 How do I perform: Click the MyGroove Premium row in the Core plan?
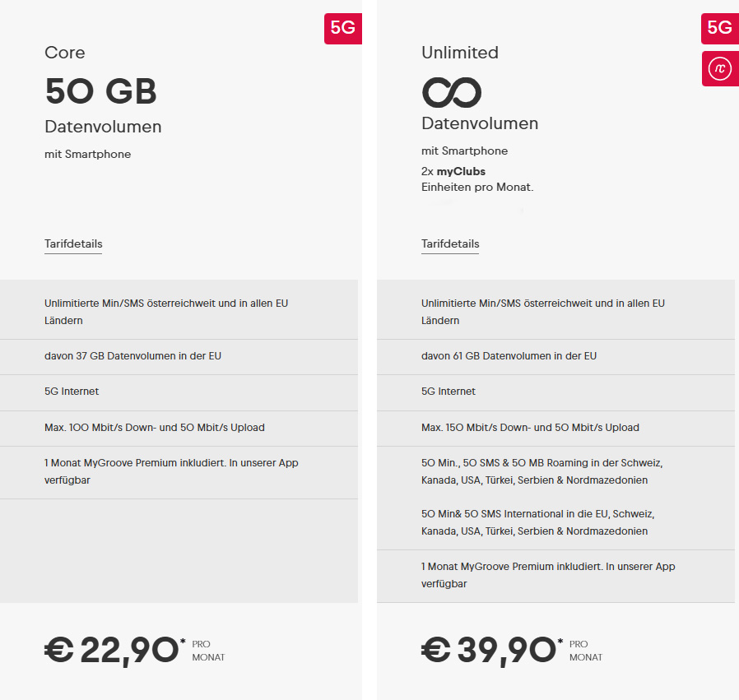click(x=171, y=471)
